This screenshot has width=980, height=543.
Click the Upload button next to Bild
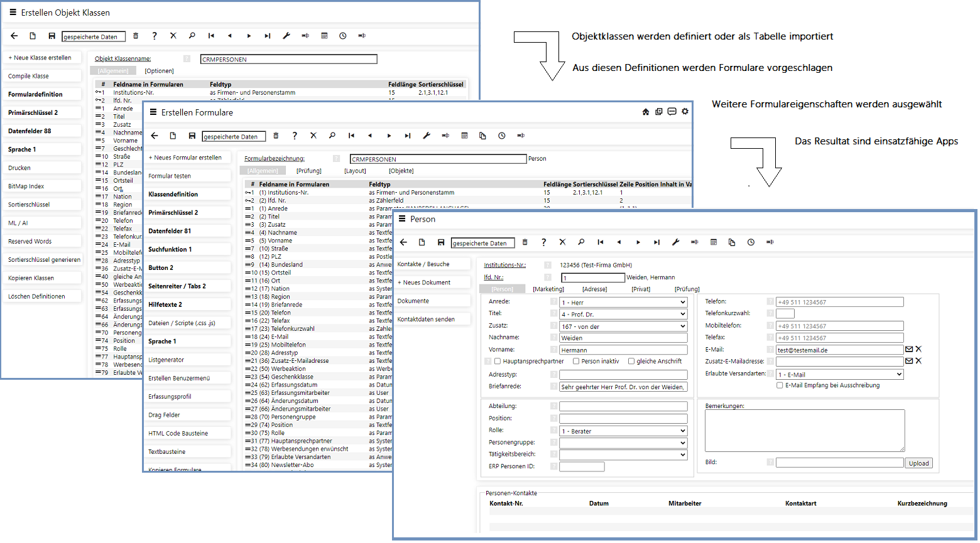pos(918,463)
